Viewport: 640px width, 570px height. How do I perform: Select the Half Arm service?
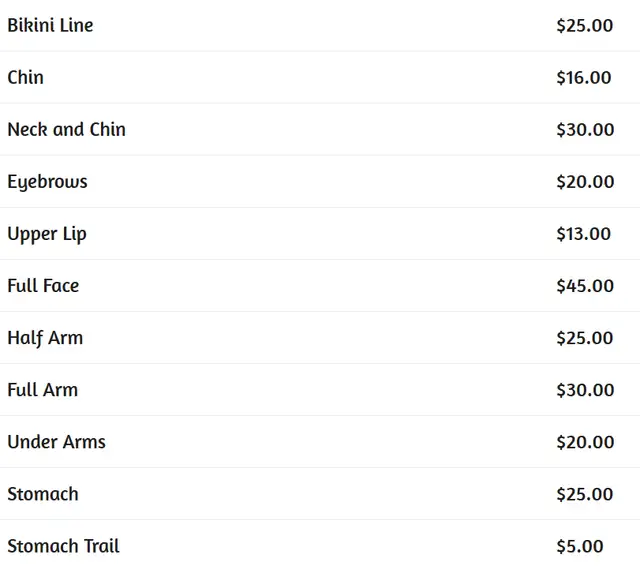(45, 338)
